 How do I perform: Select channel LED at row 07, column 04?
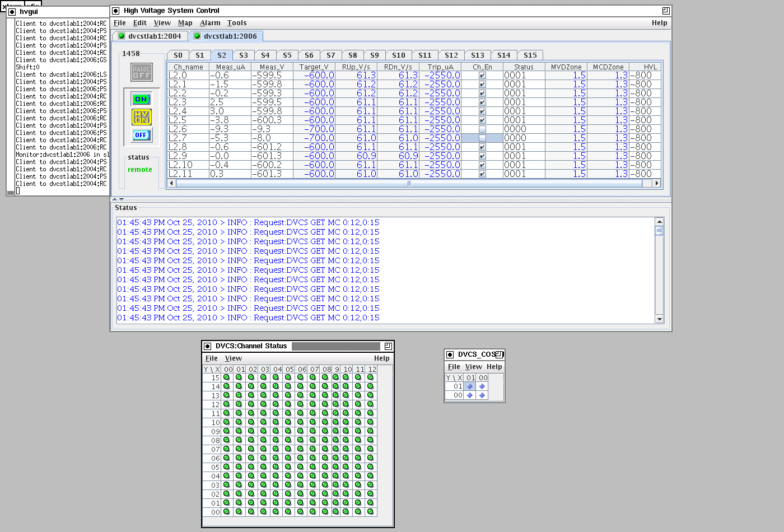(276, 449)
